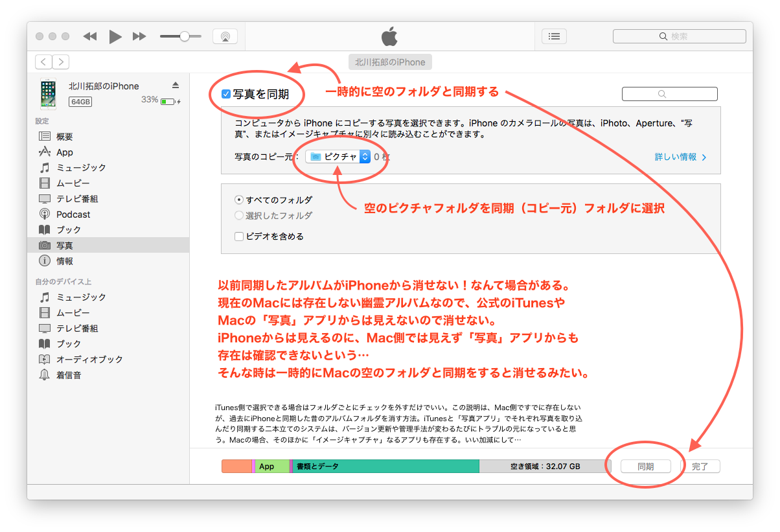Open the AirPlay output icon
Image resolution: width=780 pixels, height=532 pixels.
(x=225, y=36)
